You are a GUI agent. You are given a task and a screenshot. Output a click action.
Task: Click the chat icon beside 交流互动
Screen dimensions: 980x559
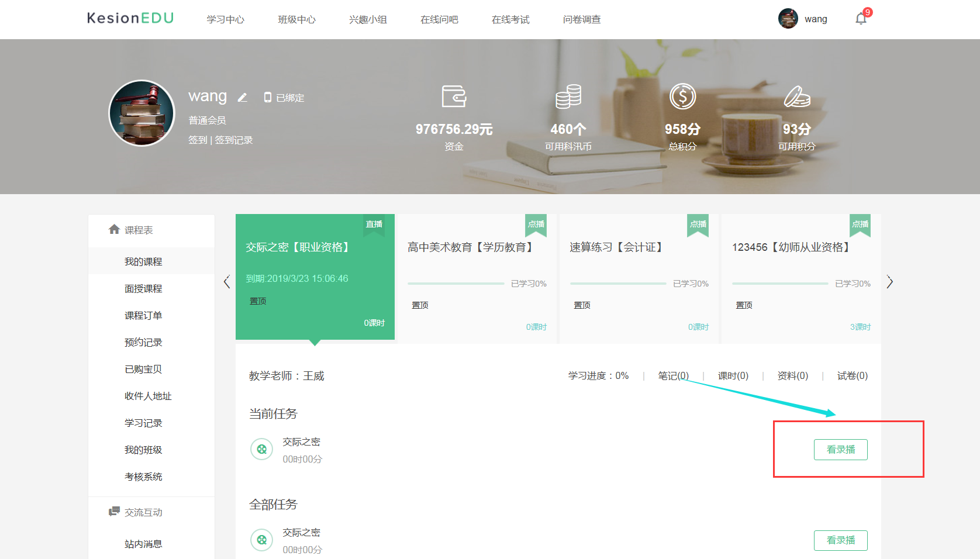tap(113, 512)
